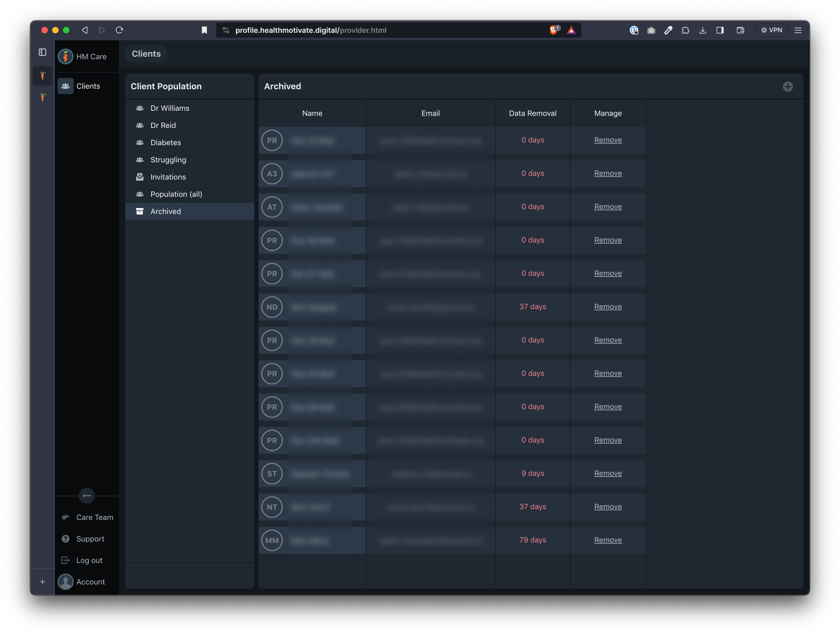Click the bookmark icon beside address bar
The height and width of the screenshot is (635, 840).
204,30
